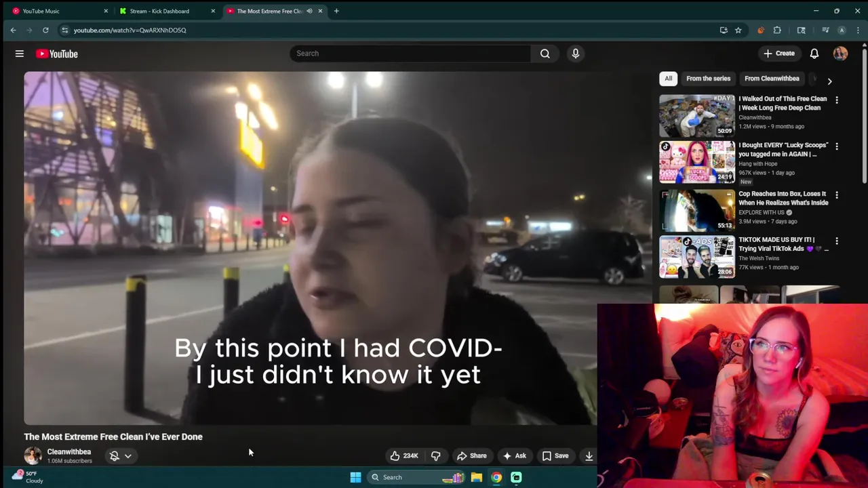Click Chrome icon on the taskbar

tap(496, 477)
